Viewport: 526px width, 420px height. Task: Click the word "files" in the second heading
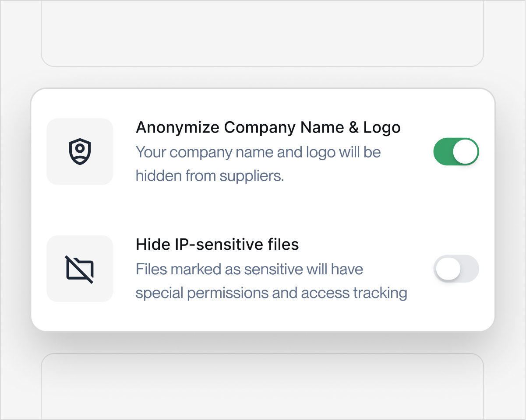(x=282, y=245)
